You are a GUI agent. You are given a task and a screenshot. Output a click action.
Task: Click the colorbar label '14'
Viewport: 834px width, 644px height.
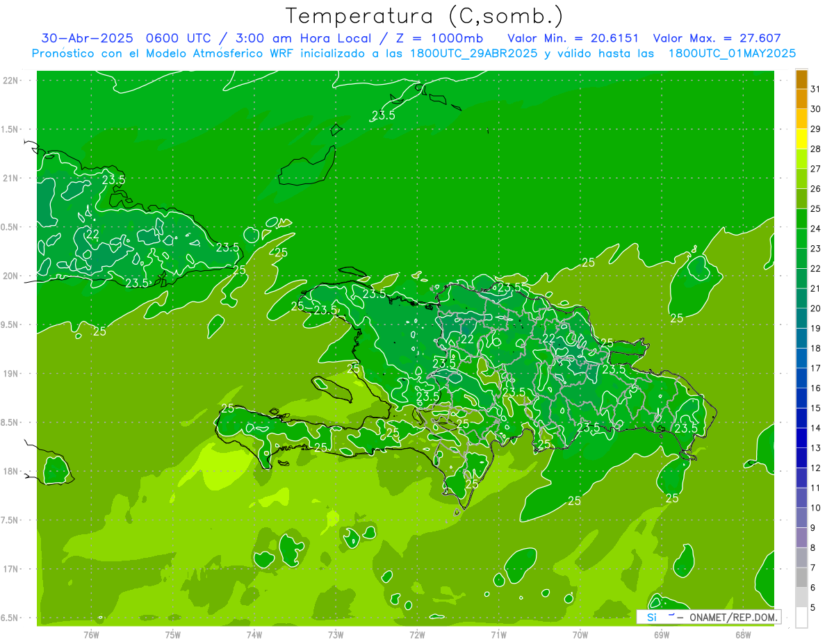(816, 428)
